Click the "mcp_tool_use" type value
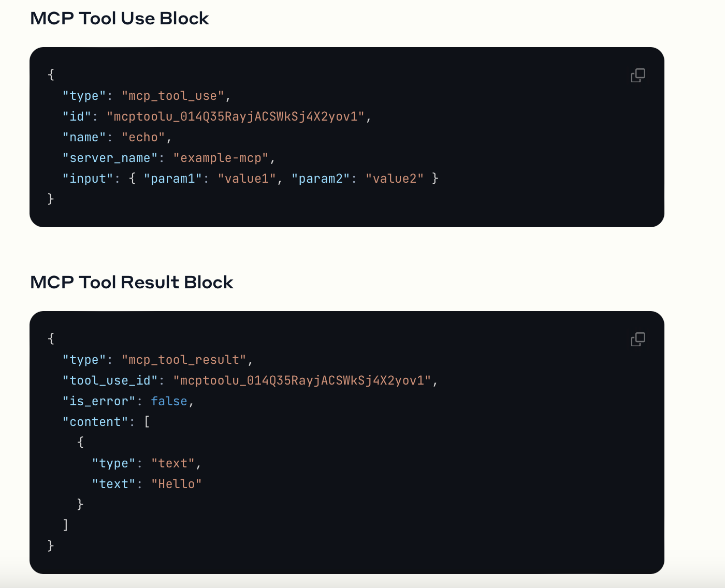Image resolution: width=725 pixels, height=588 pixels. (x=173, y=96)
